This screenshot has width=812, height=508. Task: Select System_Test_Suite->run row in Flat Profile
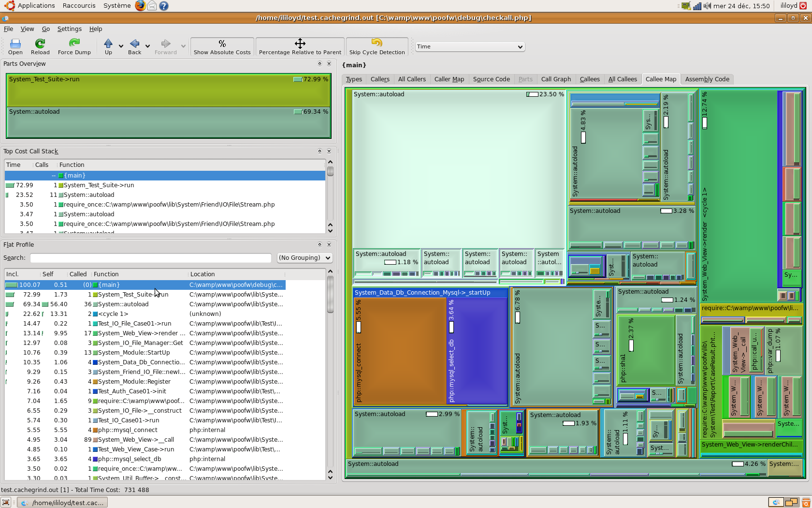coord(133,295)
